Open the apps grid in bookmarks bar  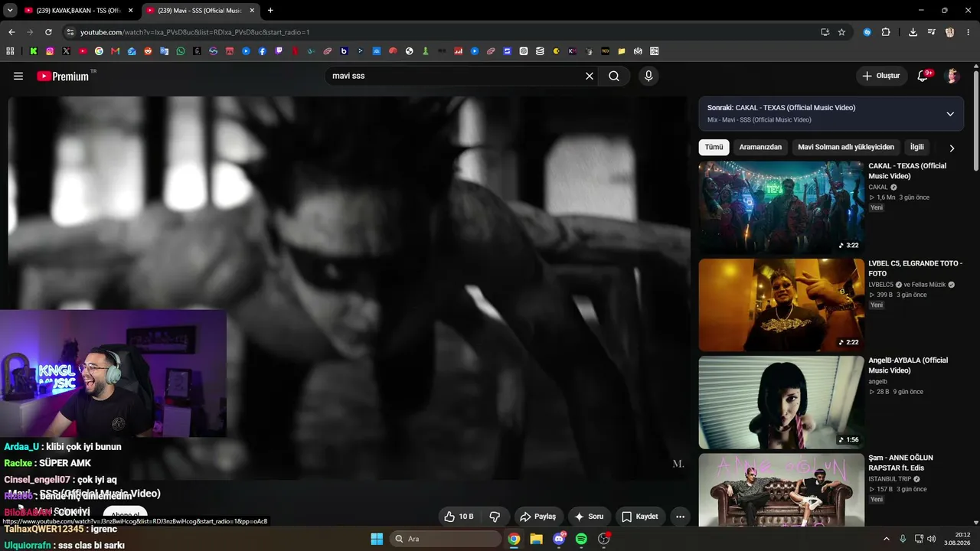tap(10, 51)
